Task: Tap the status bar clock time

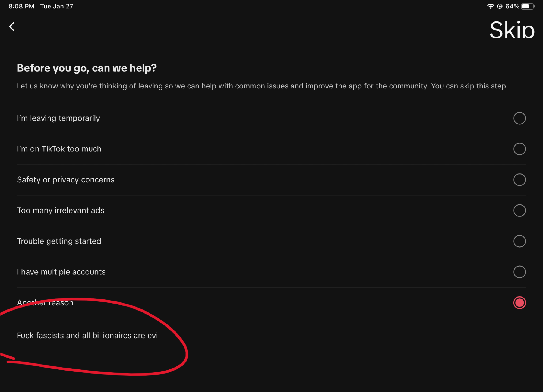Action: click(x=21, y=6)
